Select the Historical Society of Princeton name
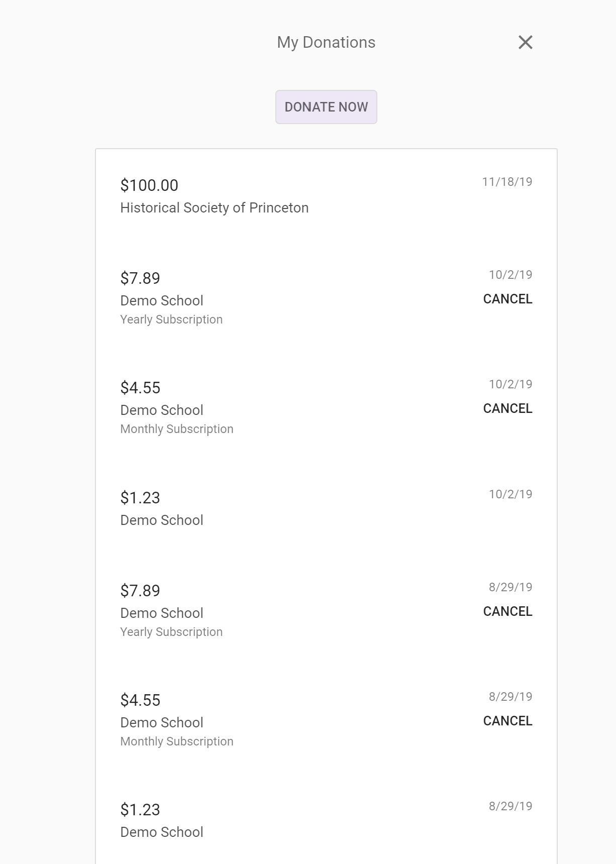 click(x=214, y=208)
